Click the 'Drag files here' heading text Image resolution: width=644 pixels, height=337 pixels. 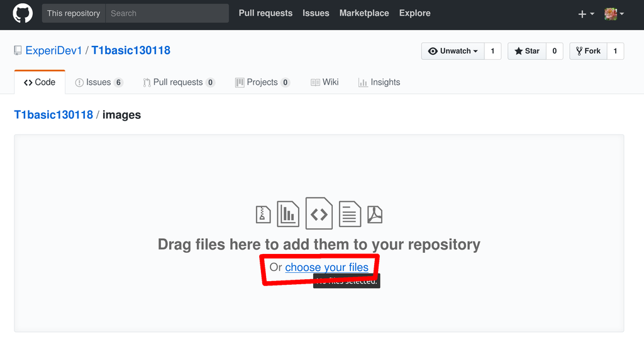[x=319, y=244]
